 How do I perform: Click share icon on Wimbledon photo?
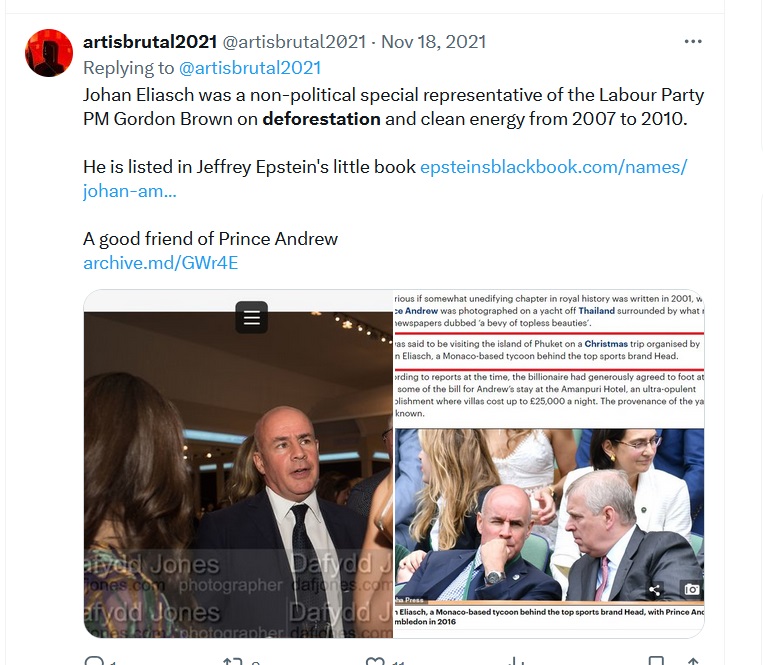tap(655, 591)
